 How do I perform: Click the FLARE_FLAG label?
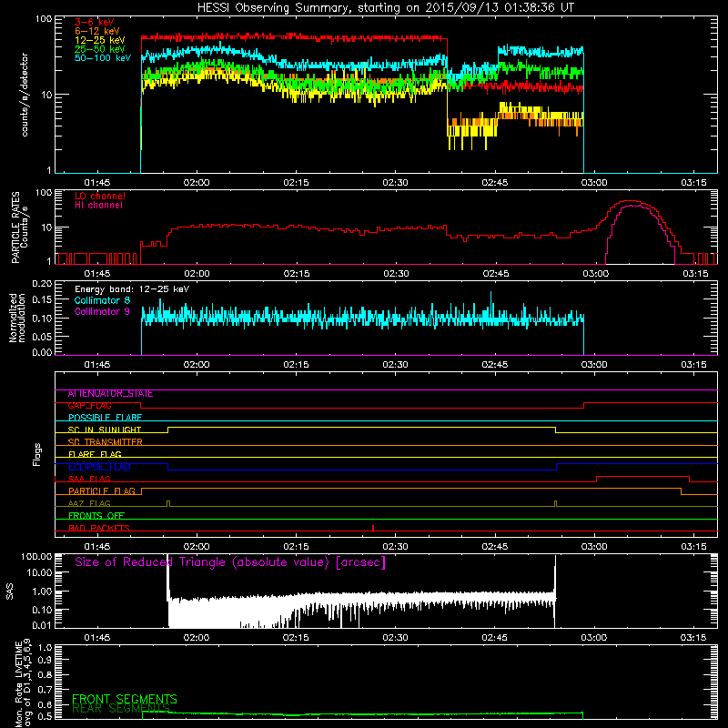[95, 454]
